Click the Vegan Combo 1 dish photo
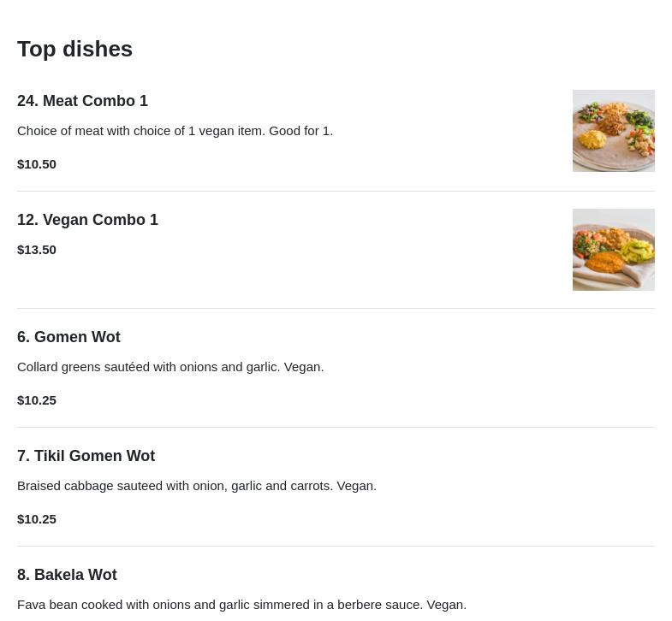This screenshot has height=621, width=672. click(613, 250)
